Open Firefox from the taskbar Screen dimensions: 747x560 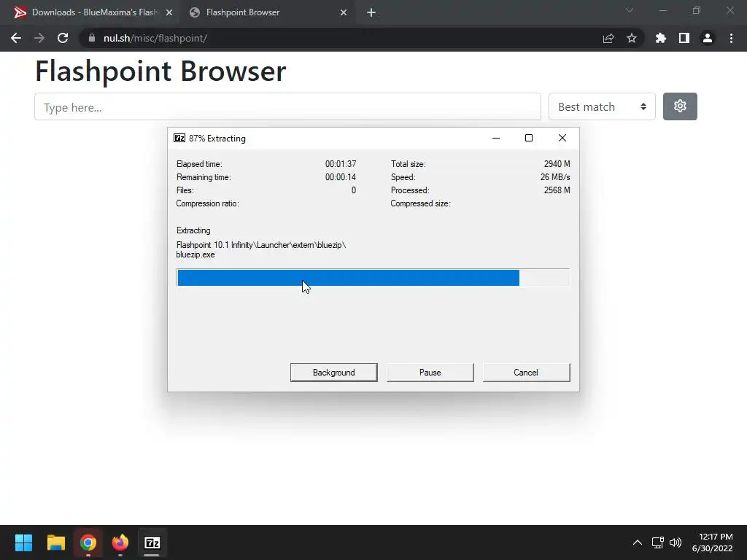point(120,542)
